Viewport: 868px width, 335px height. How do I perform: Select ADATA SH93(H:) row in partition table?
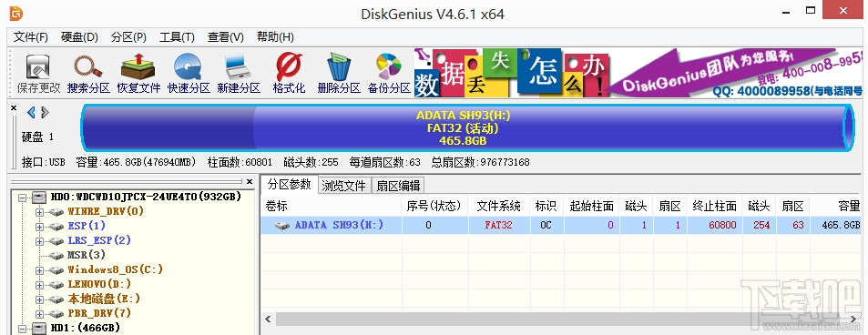[x=562, y=226]
